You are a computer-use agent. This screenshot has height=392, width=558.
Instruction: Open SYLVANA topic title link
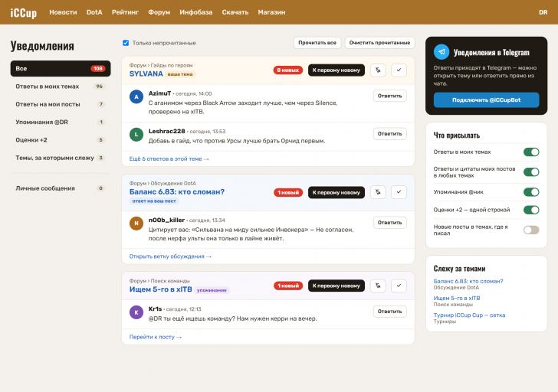pos(146,74)
